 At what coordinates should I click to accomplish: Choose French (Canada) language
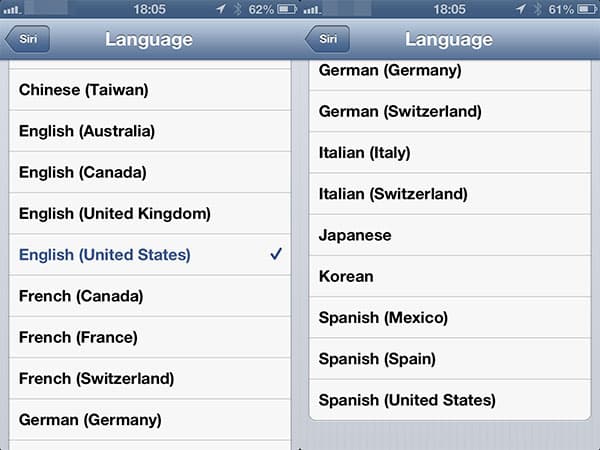click(150, 296)
